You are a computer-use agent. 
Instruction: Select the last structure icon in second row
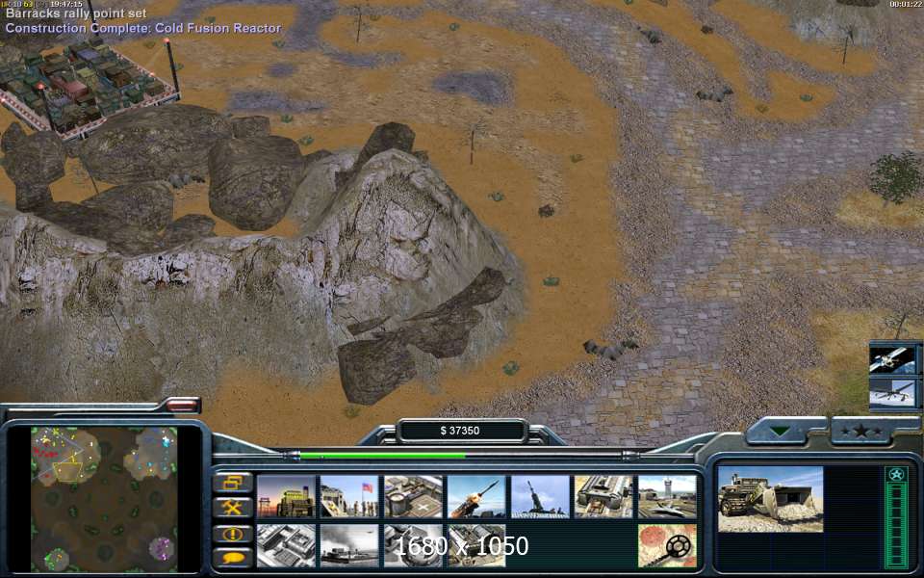(x=476, y=545)
